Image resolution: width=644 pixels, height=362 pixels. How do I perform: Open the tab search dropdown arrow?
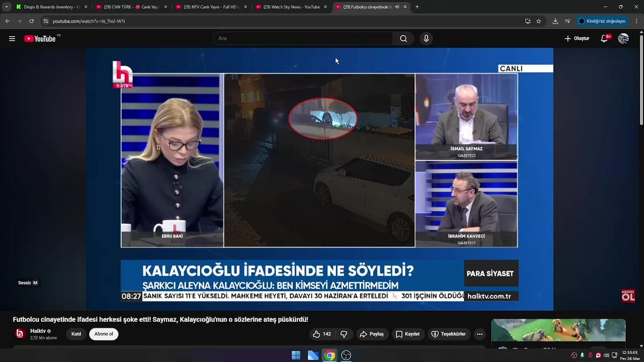(x=7, y=7)
